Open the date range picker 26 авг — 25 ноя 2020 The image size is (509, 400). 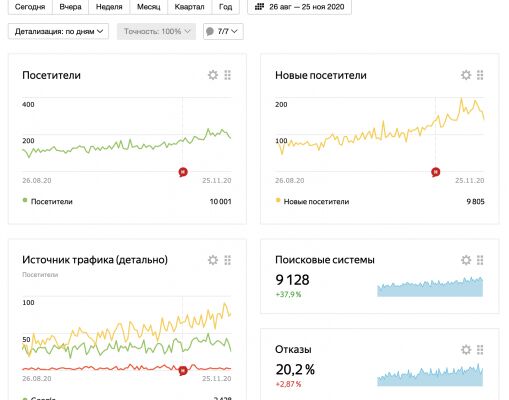point(299,7)
